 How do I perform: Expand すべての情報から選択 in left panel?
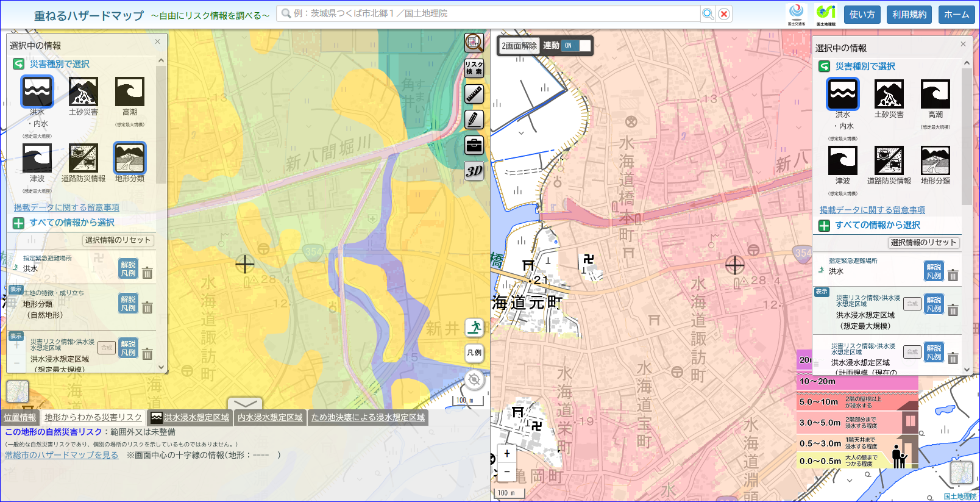pos(72,223)
